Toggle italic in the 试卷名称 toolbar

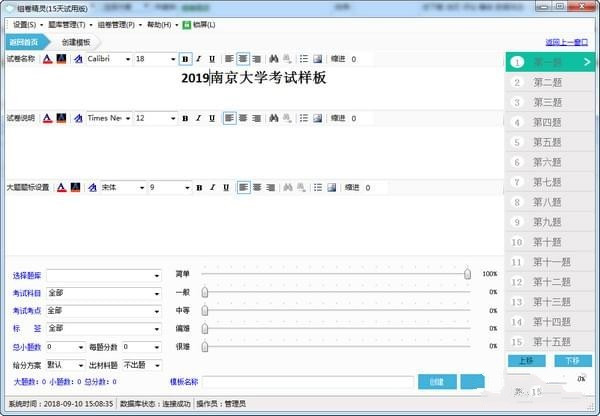click(199, 59)
